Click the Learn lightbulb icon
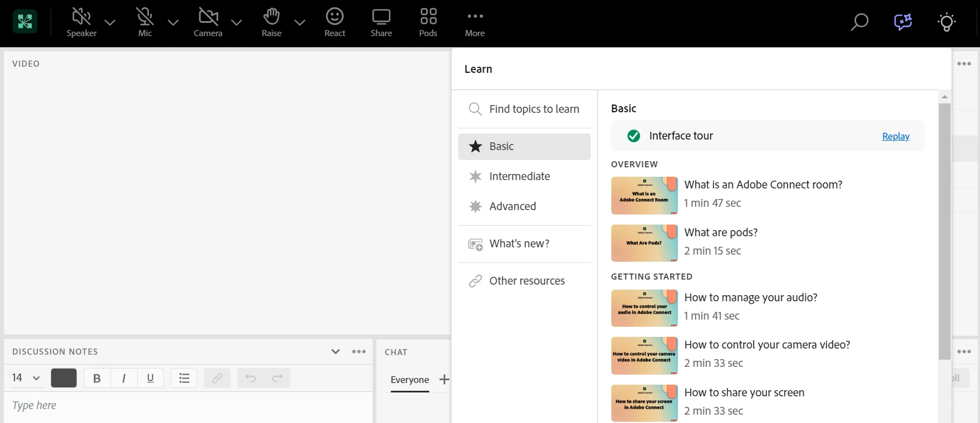Image resolution: width=980 pixels, height=423 pixels. point(947,22)
